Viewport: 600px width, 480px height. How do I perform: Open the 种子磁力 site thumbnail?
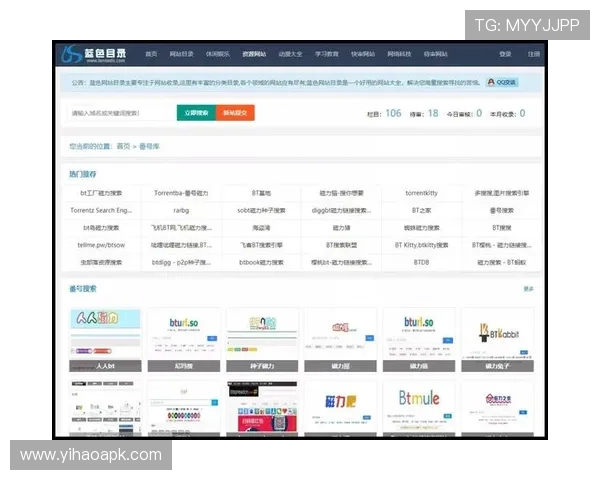(x=262, y=340)
